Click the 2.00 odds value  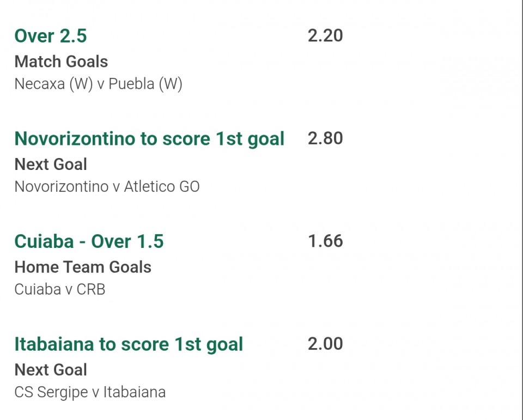point(325,344)
